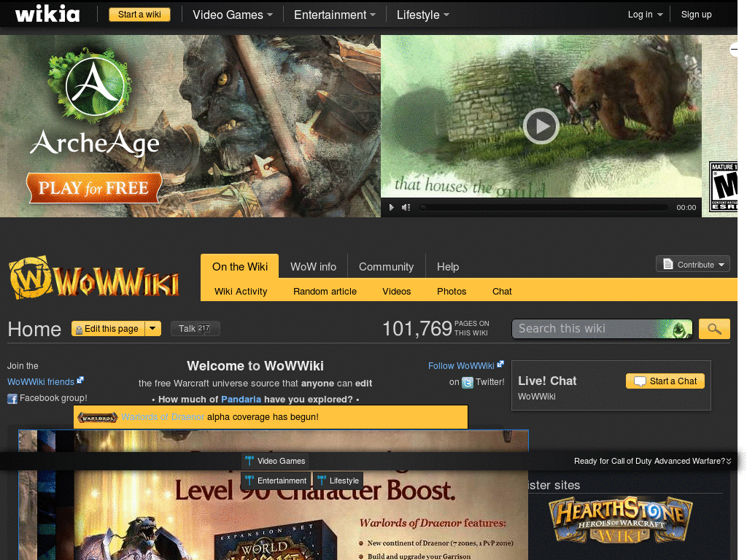The height and width of the screenshot is (560, 747).
Task: Select the WoW info tab
Action: [313, 267]
